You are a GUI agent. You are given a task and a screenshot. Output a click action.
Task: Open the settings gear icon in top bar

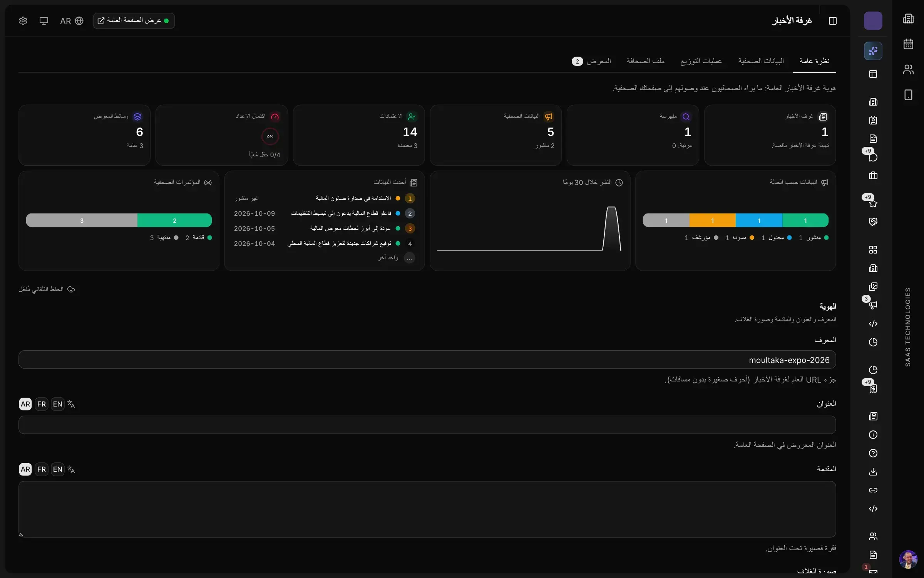point(23,21)
